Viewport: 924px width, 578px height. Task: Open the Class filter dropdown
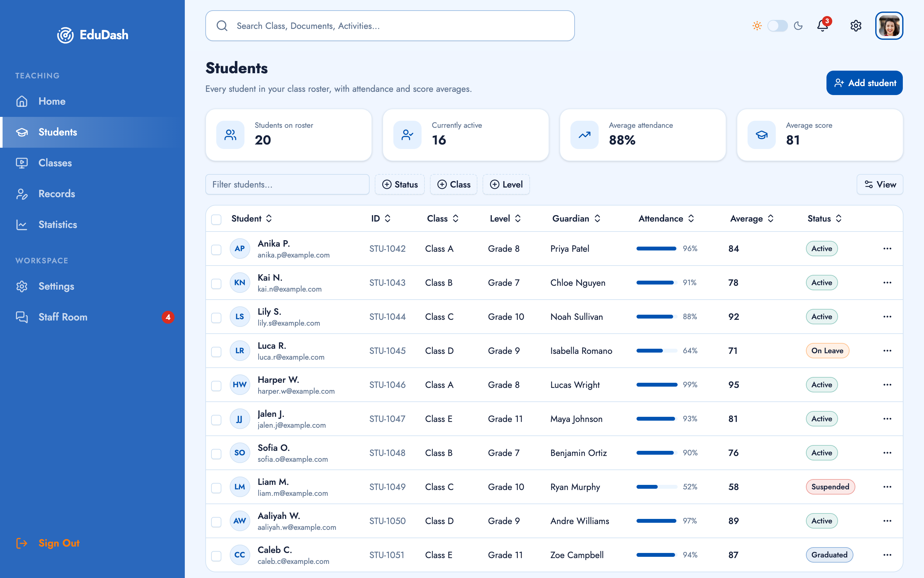click(x=454, y=184)
